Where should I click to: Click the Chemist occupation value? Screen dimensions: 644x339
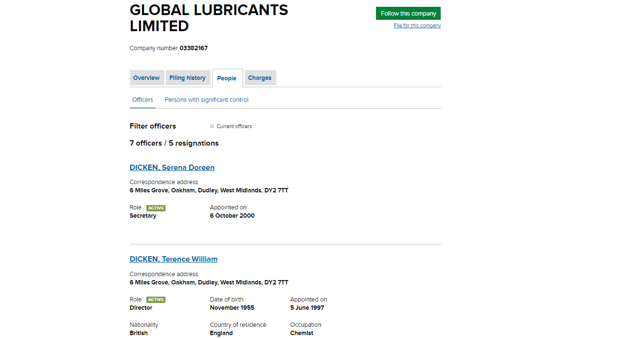(x=302, y=333)
